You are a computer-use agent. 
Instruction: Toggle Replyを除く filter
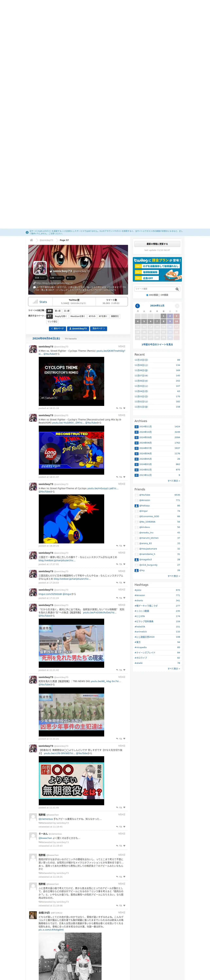[61, 316]
